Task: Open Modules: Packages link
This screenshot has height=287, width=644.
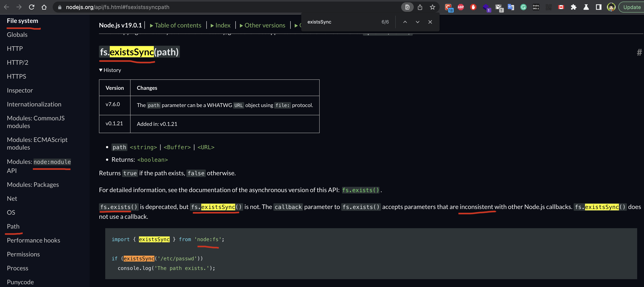Action: click(x=33, y=185)
